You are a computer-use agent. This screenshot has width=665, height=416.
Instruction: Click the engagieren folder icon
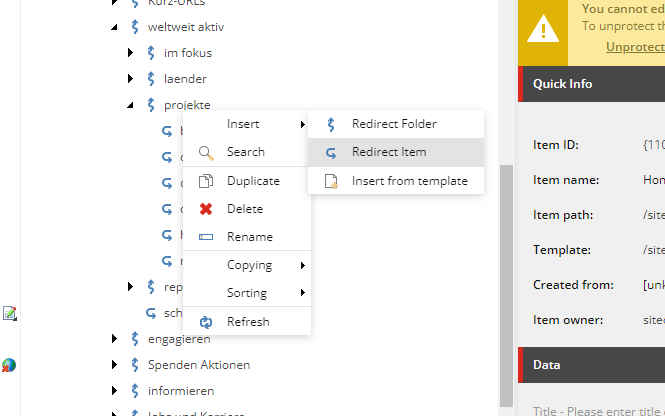click(135, 339)
